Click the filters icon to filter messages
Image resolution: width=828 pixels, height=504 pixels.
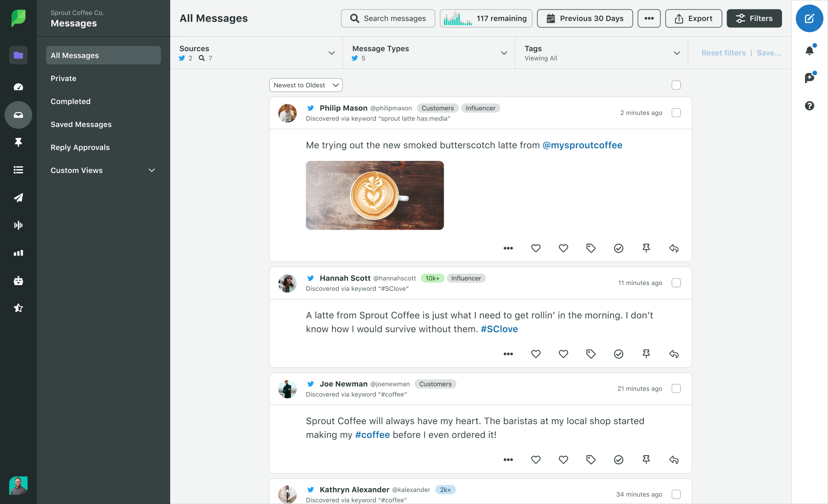[x=754, y=18]
